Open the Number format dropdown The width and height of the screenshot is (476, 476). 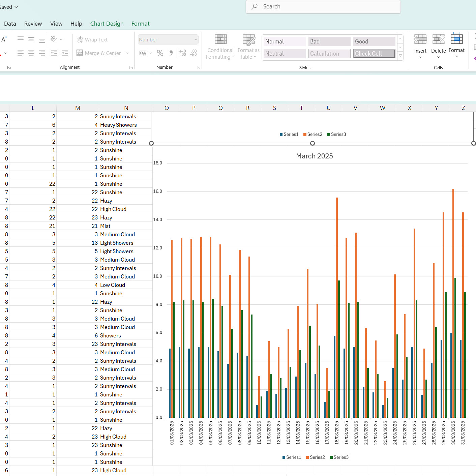click(x=196, y=40)
